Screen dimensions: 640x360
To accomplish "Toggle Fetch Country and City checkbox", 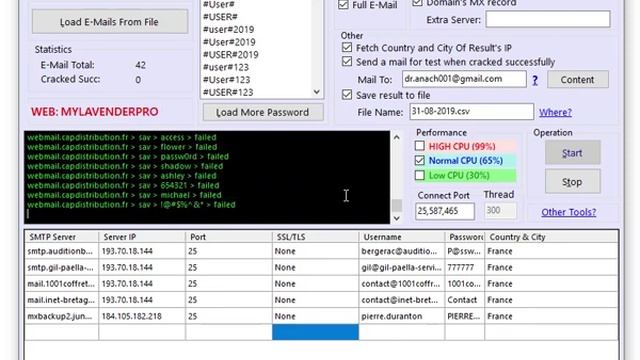I will pos(347,47).
